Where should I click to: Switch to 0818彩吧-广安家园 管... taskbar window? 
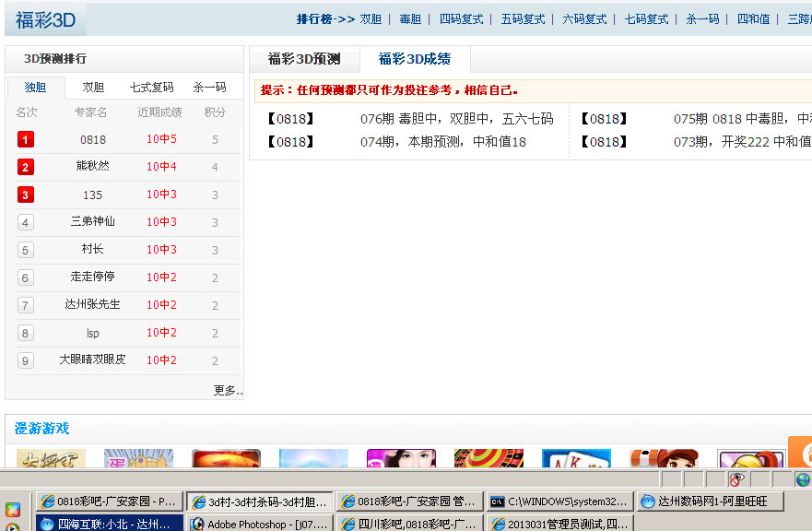[x=409, y=501]
